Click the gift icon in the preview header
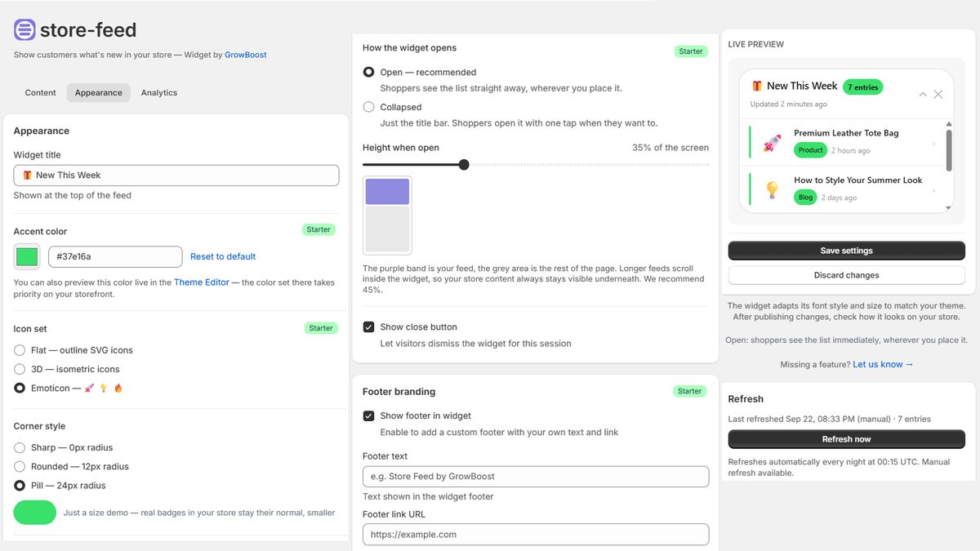 pos(757,86)
